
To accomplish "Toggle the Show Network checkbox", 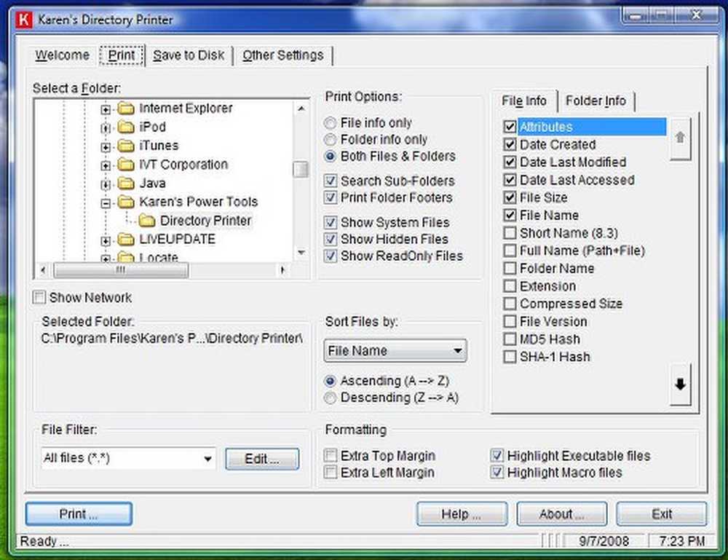I will pyautogui.click(x=39, y=298).
